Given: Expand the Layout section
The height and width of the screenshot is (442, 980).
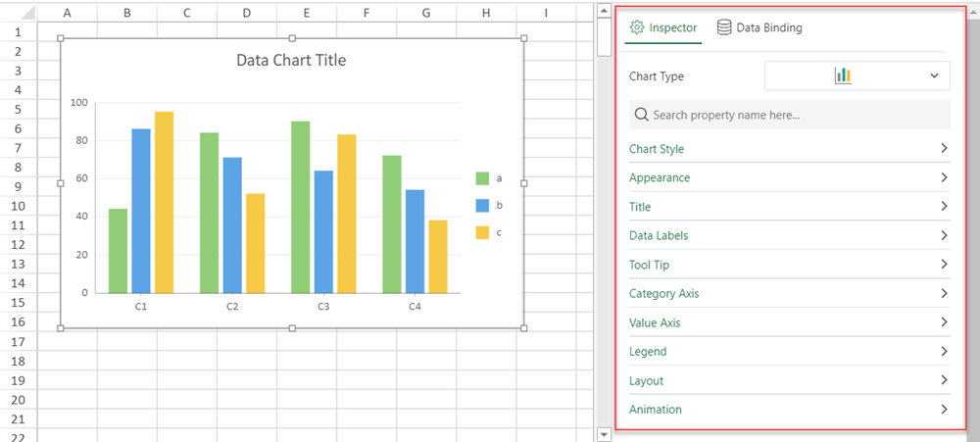Looking at the screenshot, I should coord(789,380).
